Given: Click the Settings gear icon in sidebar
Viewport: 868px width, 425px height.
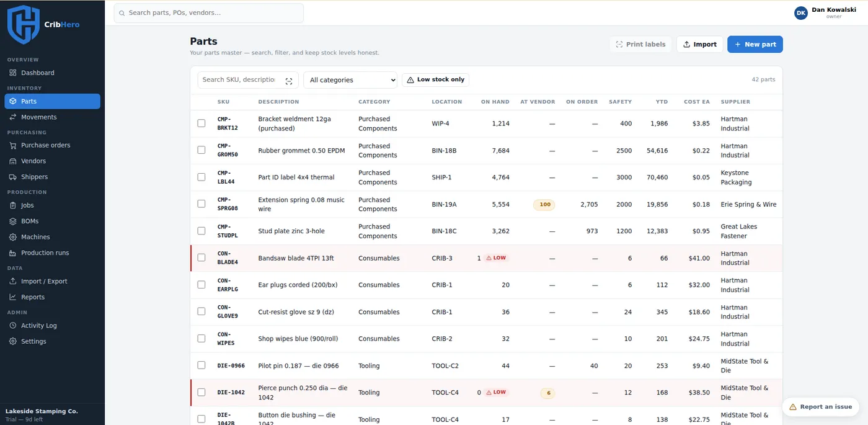Looking at the screenshot, I should 13,341.
